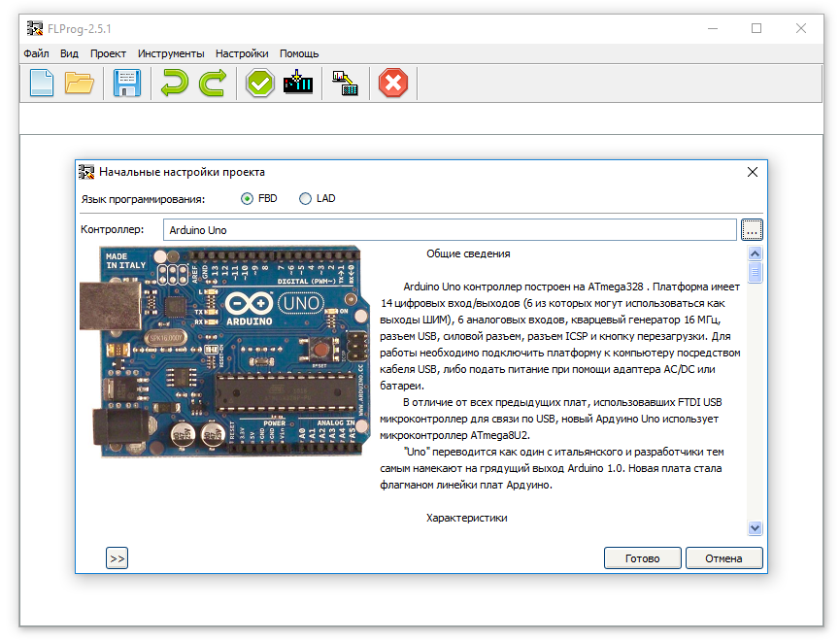Open the Настройки menu

242,53
